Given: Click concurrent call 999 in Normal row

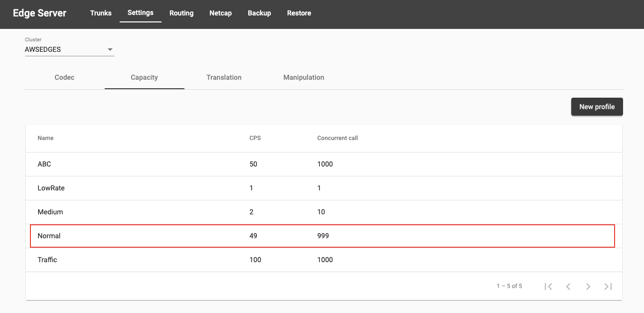Looking at the screenshot, I should (x=323, y=236).
